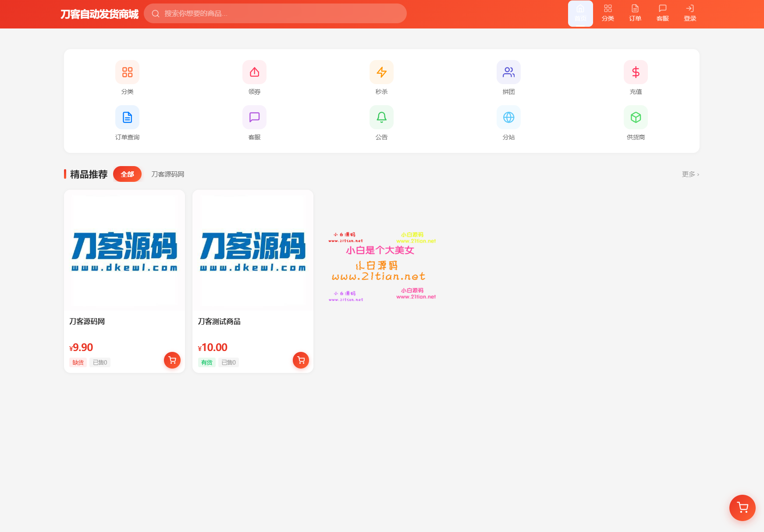
Task: Select the 拼团 group buy icon
Action: tap(508, 72)
